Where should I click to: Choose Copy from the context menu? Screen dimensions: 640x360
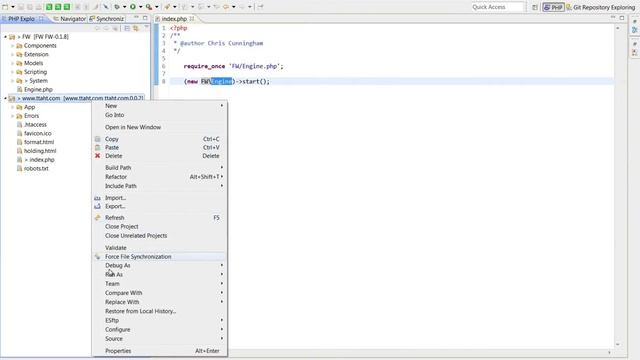pos(159,139)
